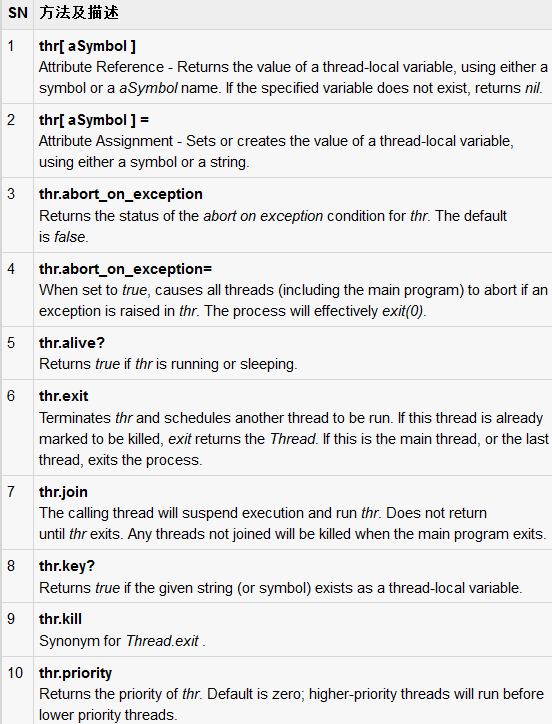Click the SN column header

pyautogui.click(x=18, y=13)
